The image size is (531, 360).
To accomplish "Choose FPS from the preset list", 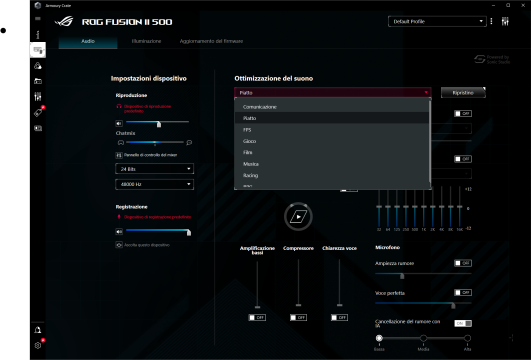I will click(x=332, y=130).
